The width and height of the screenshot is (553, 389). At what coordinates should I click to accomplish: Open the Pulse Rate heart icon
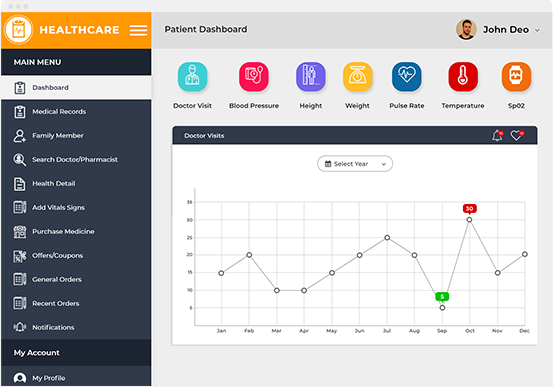pyautogui.click(x=406, y=77)
